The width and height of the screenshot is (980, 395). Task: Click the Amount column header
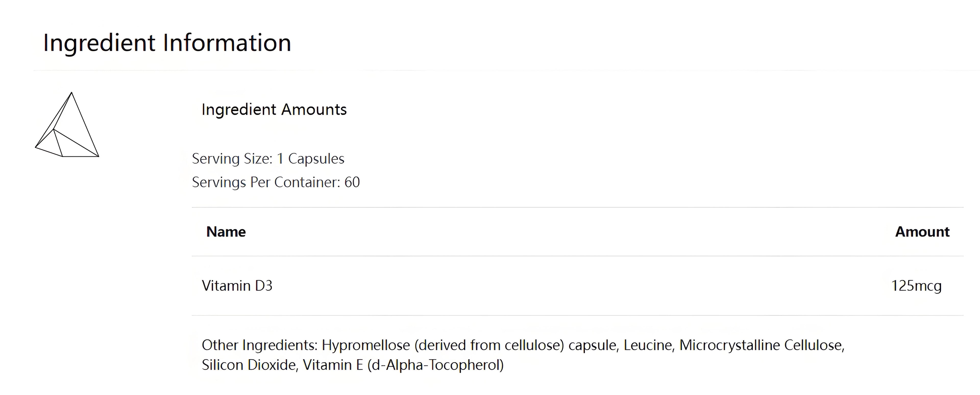(922, 232)
